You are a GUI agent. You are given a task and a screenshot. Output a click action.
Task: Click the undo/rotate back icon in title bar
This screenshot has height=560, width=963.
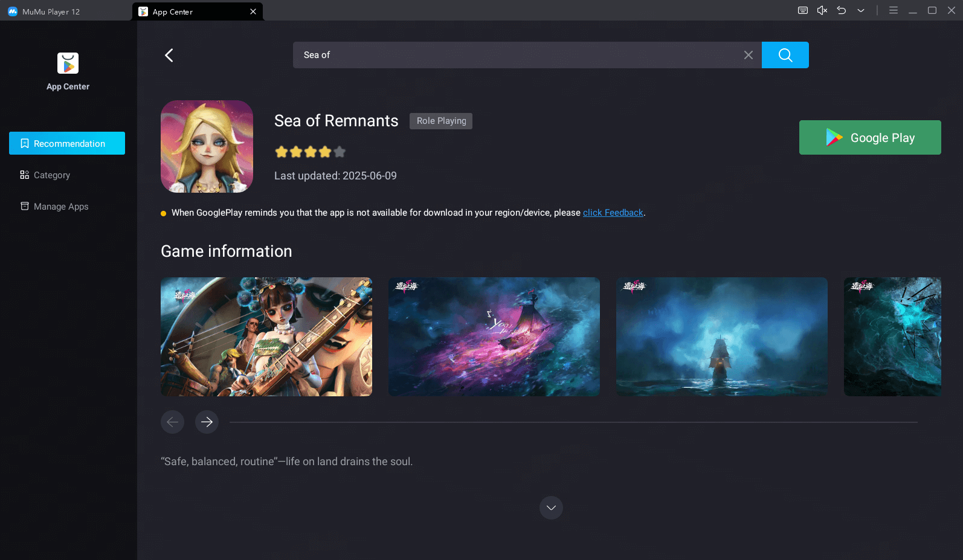pyautogui.click(x=842, y=10)
